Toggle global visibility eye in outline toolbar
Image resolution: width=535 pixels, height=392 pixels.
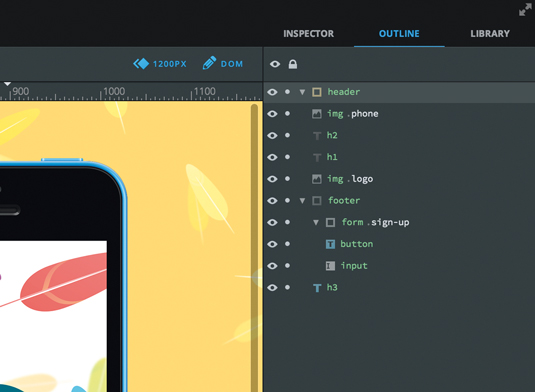[x=275, y=64]
